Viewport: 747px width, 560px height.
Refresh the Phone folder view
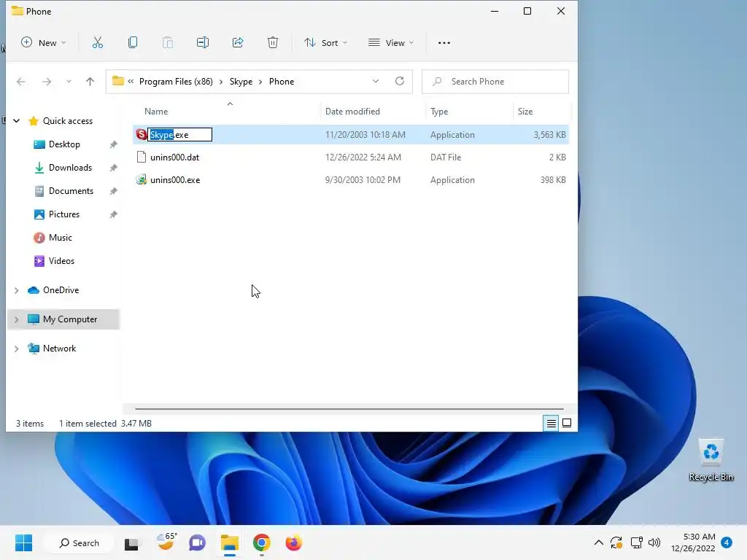click(400, 82)
